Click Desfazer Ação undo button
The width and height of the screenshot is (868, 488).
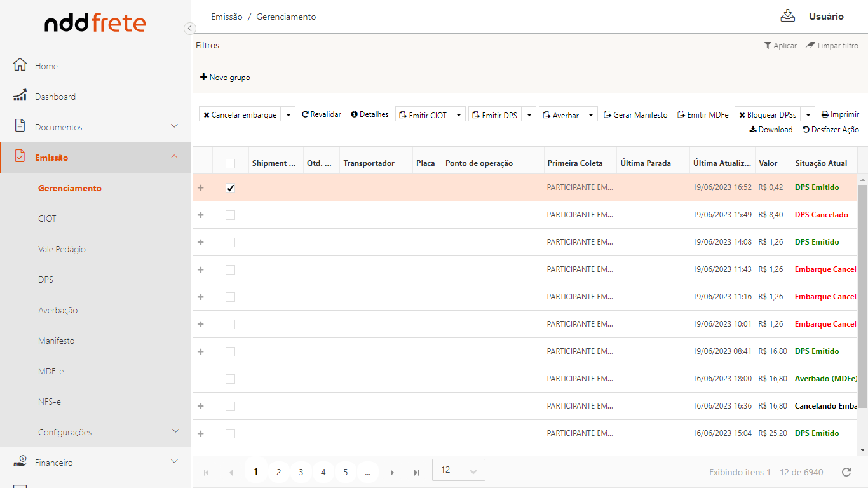(831, 130)
